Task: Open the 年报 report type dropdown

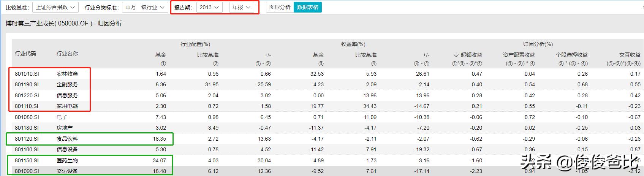Action: tap(242, 7)
